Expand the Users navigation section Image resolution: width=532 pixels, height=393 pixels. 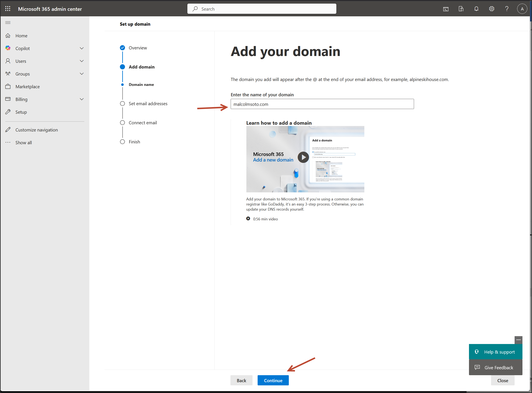pos(82,61)
